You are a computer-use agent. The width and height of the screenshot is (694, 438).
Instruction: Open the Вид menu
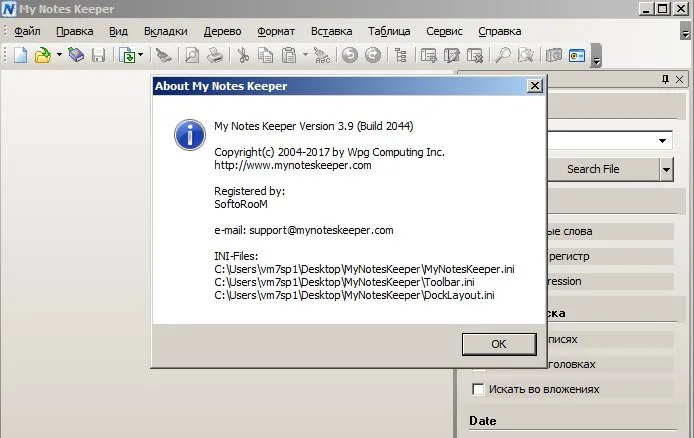click(118, 31)
